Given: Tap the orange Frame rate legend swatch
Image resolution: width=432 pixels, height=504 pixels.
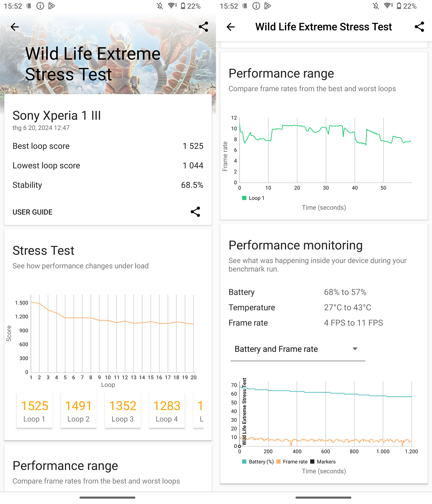Looking at the screenshot, I should tap(278, 462).
